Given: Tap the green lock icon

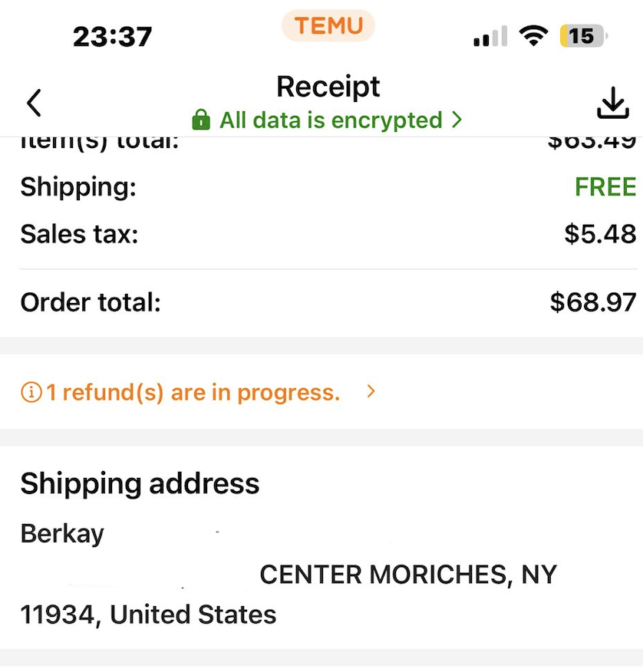Looking at the screenshot, I should pos(201,120).
